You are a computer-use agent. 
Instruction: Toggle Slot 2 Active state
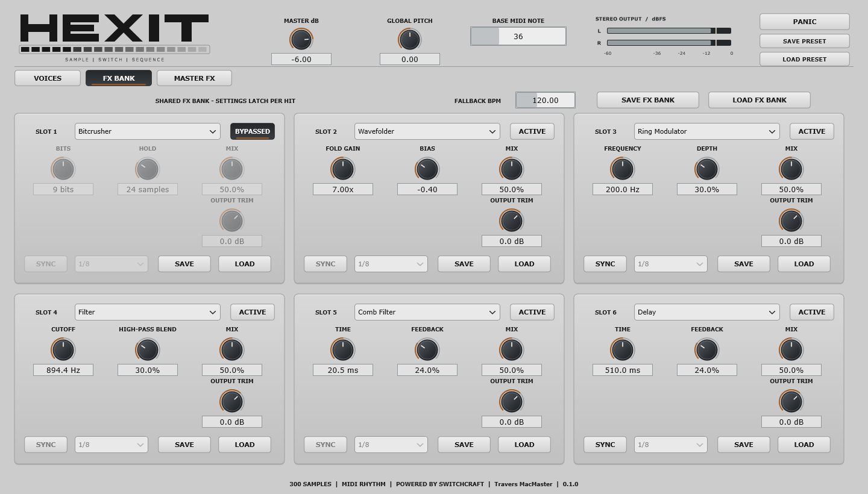click(x=532, y=131)
